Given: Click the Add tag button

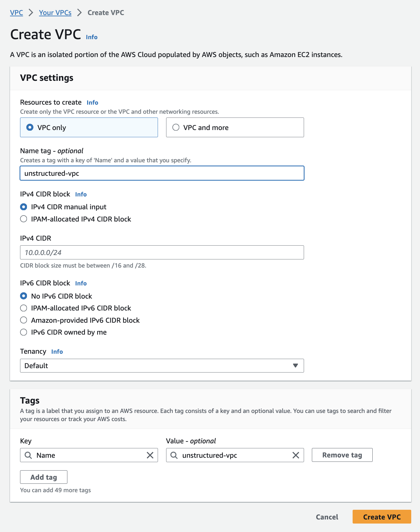Looking at the screenshot, I should coord(44,477).
